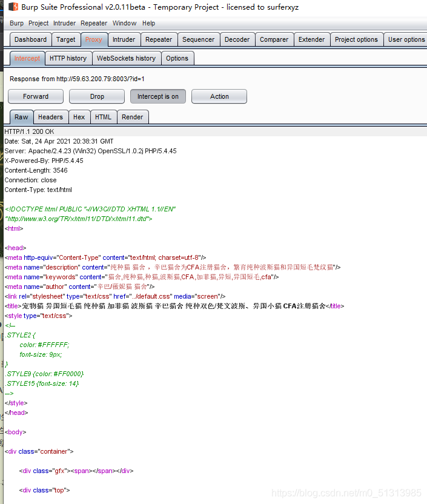Click the meta name description line
Image resolution: width=427 pixels, height=504 pixels.
(x=173, y=267)
